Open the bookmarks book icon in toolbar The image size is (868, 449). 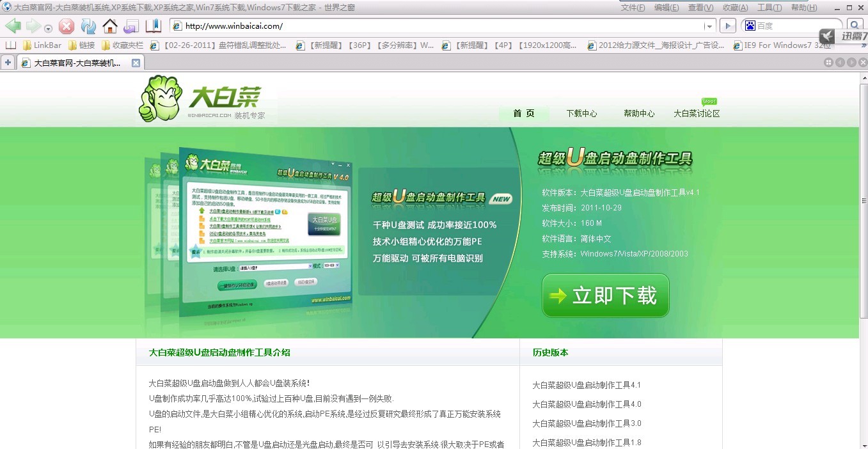154,26
